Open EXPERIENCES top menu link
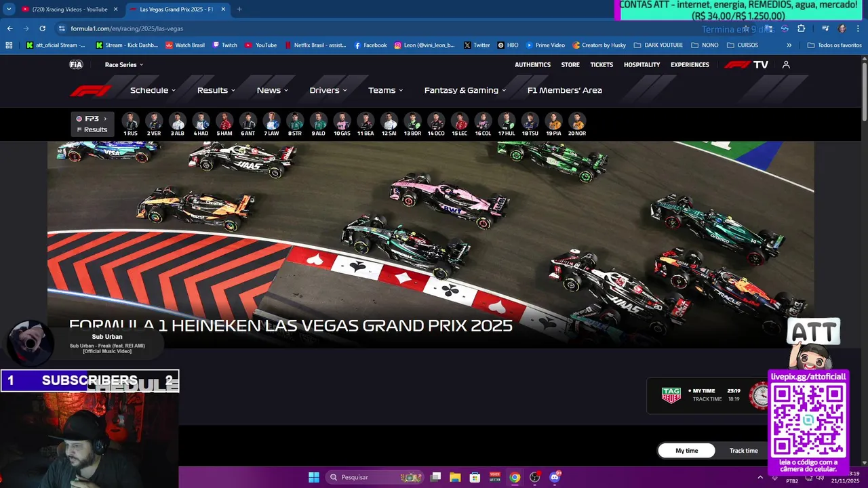 click(x=690, y=64)
